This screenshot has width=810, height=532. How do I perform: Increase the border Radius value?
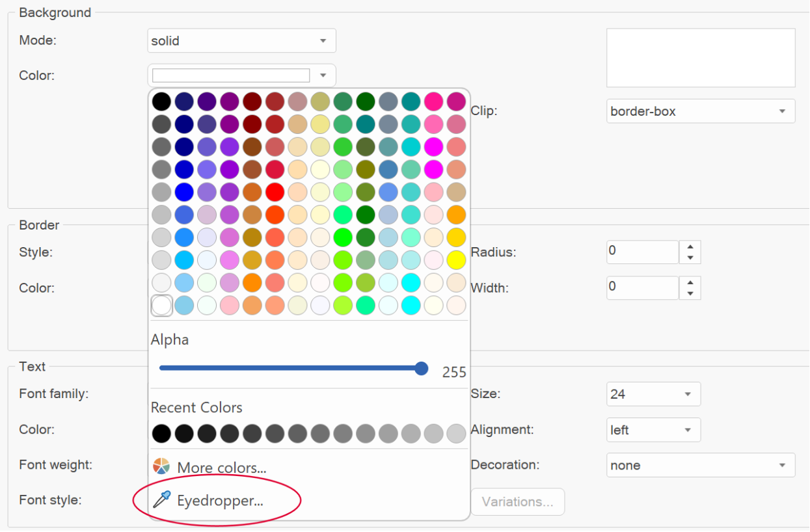(690, 246)
